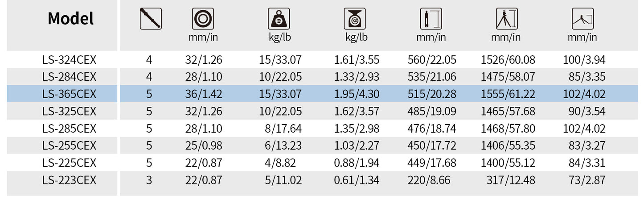Click the Model column header
This screenshot has width=644, height=213.
(x=70, y=19)
